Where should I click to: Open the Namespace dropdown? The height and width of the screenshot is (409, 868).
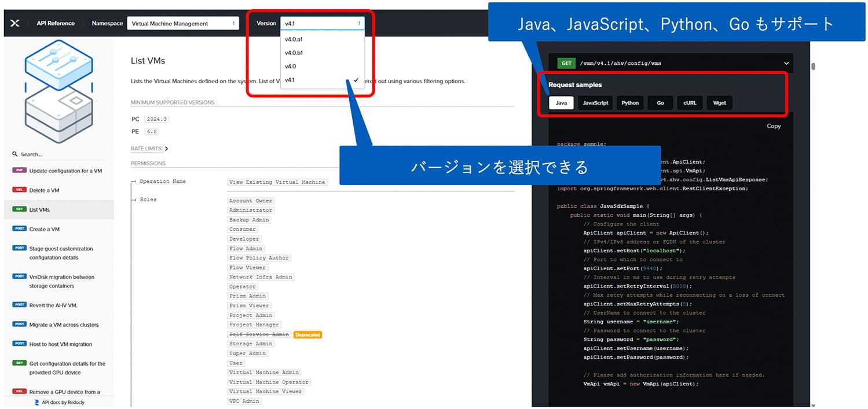pos(182,23)
